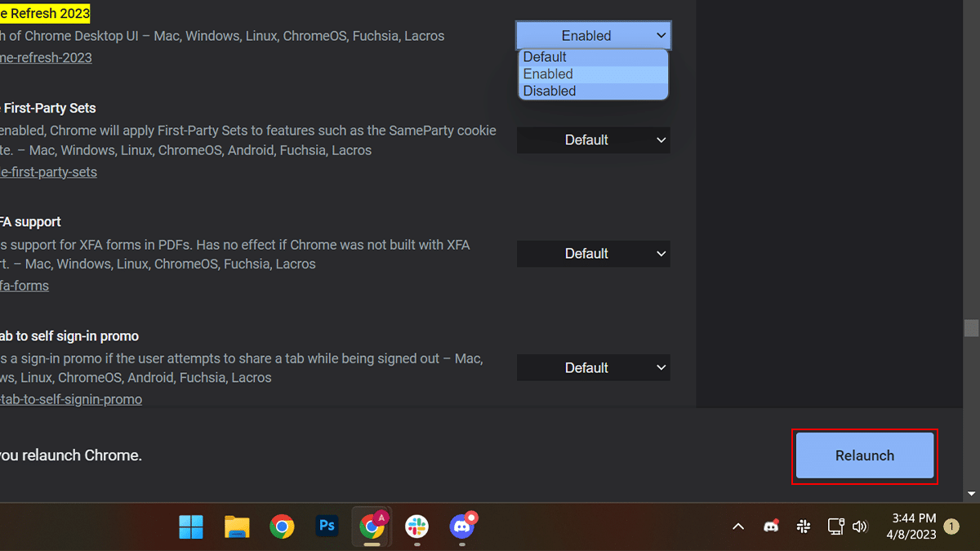980x551 pixels.
Task: Click Slack icon in system tray
Action: click(804, 527)
